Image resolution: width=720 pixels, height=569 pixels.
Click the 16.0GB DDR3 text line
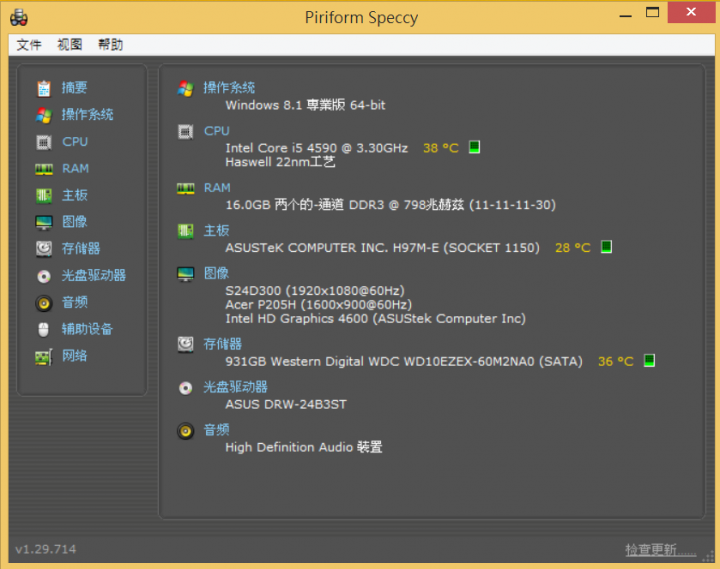tap(390, 205)
